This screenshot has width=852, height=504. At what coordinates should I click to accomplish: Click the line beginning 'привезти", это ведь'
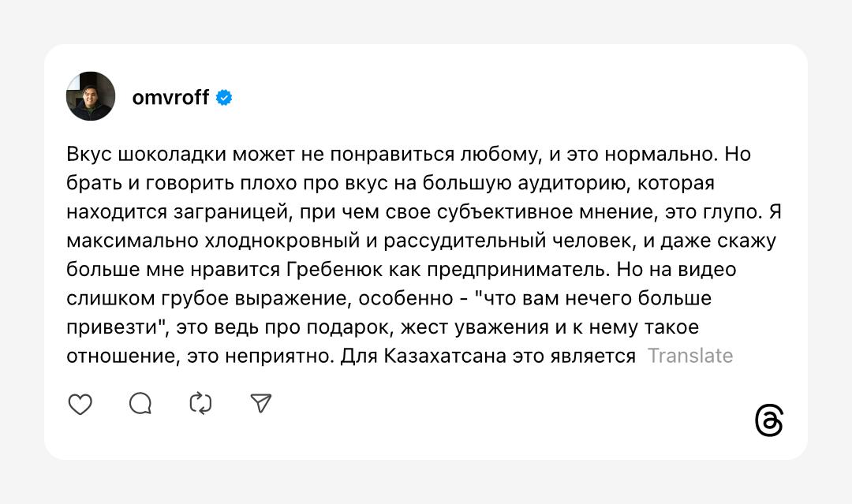pos(383,327)
